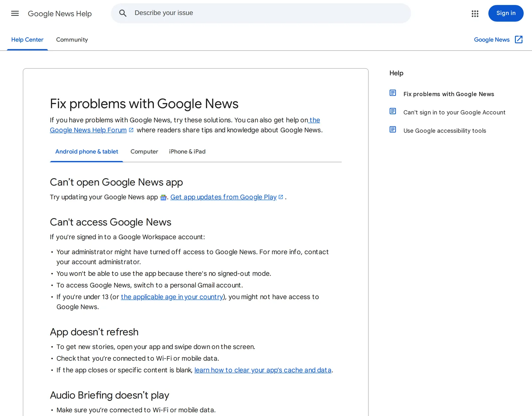This screenshot has height=416, width=532.
Task: Click article icon next to Can't sign in
Action: [x=393, y=111]
